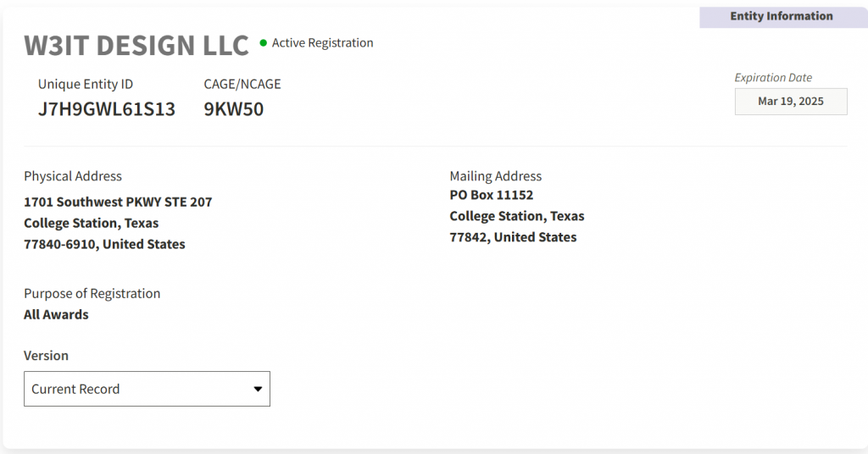This screenshot has width=868, height=454.
Task: Click the Unique Entity ID label
Action: [86, 84]
